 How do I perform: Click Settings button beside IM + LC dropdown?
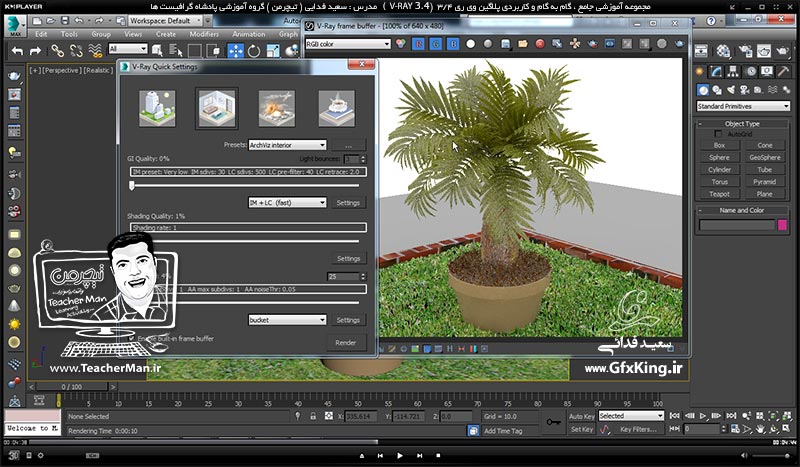tap(348, 203)
